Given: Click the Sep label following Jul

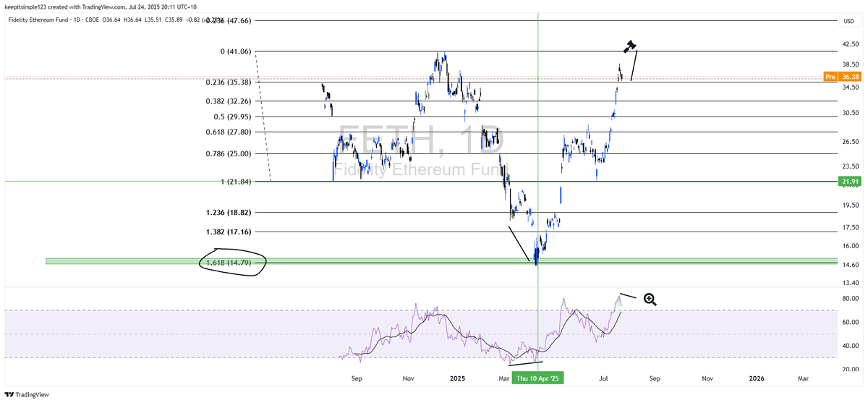Looking at the screenshot, I should click(655, 378).
